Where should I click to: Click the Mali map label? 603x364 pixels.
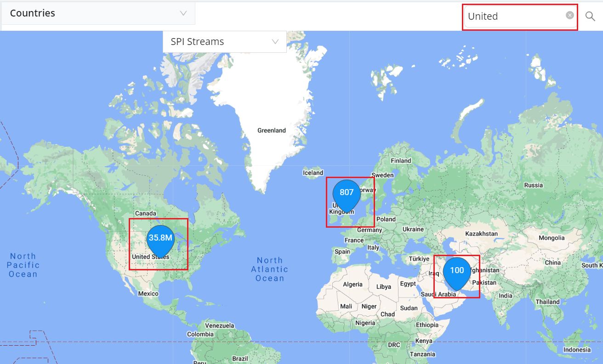pos(346,306)
